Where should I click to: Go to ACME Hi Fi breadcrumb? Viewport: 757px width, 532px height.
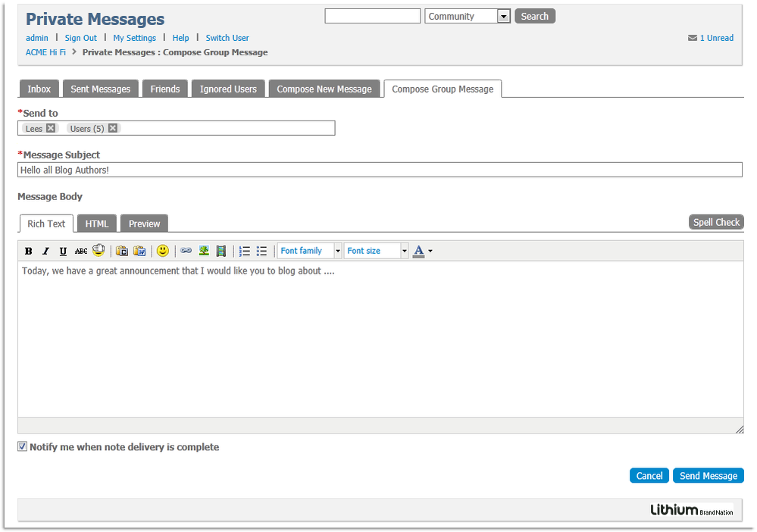pos(46,52)
